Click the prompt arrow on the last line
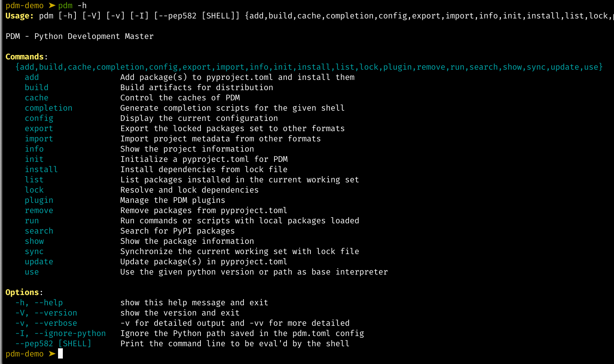 52,354
